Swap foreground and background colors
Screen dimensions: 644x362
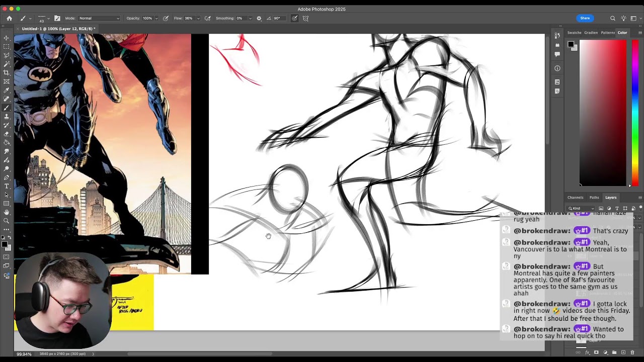(x=9, y=237)
